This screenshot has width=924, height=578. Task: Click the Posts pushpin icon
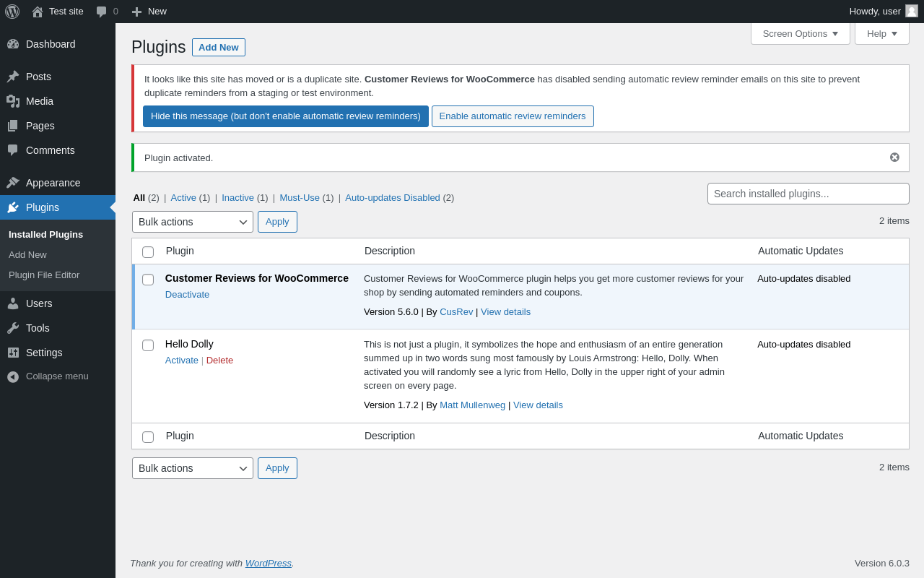(13, 77)
